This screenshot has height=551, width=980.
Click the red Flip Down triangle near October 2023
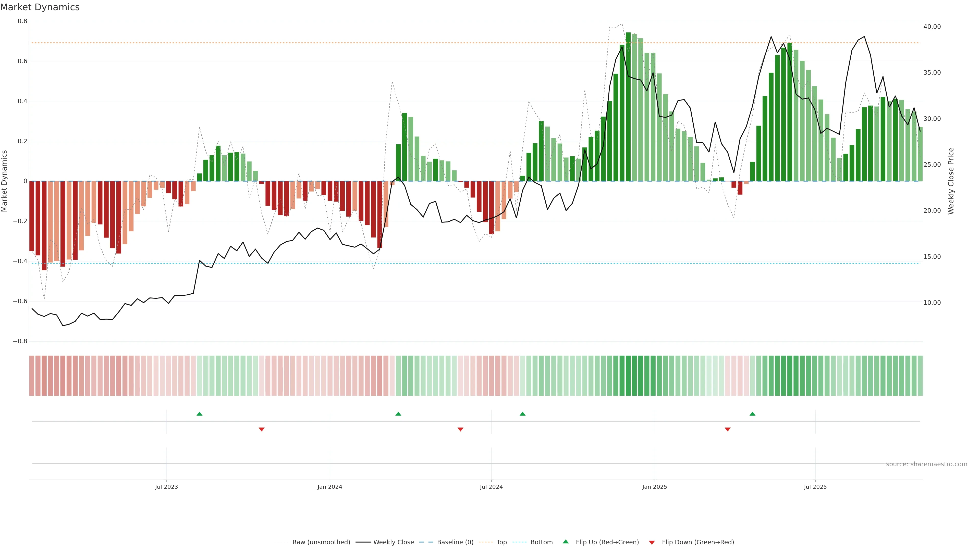pyautogui.click(x=261, y=429)
